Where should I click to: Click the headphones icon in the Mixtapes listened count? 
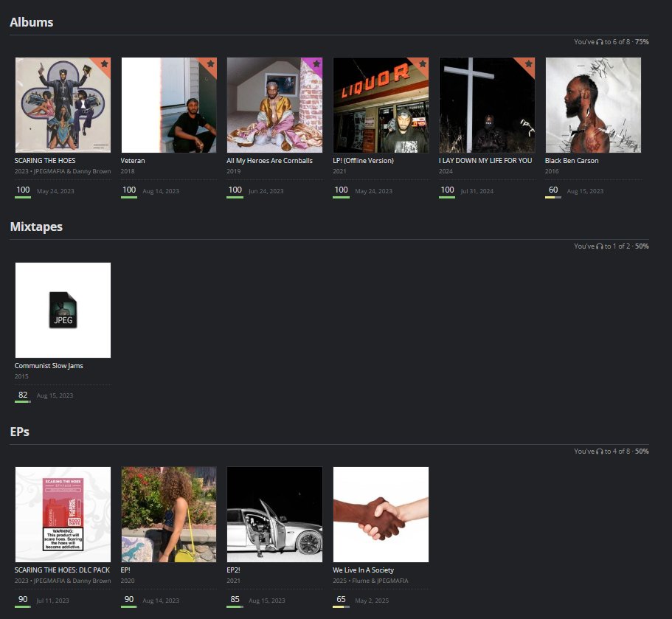[600, 246]
